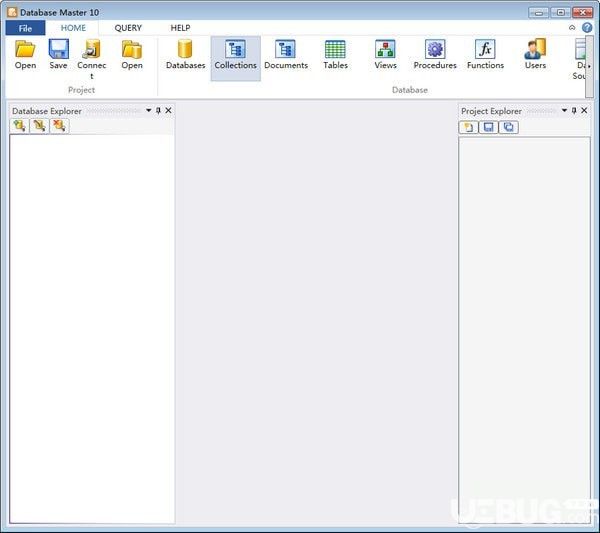This screenshot has width=600, height=533.
Task: Switch to the HOME ribbon tab
Action: [73, 28]
